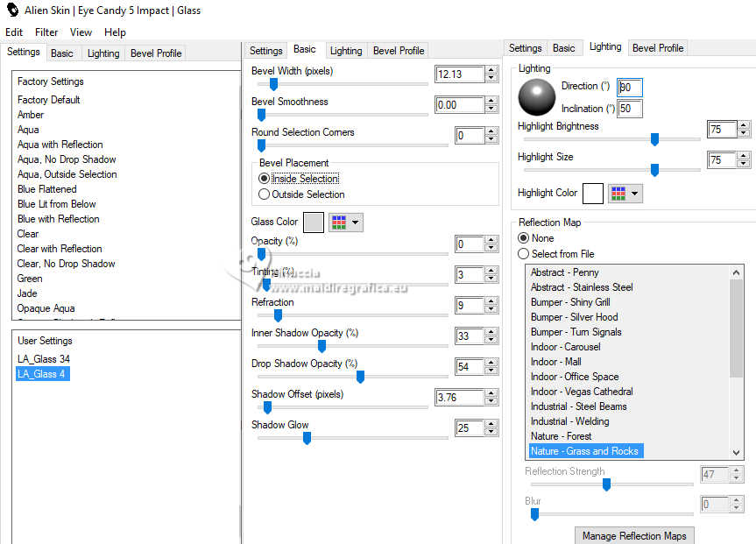Image resolution: width=756 pixels, height=544 pixels.
Task: Decrease Highlight Size stepper down arrow
Action: (x=744, y=164)
